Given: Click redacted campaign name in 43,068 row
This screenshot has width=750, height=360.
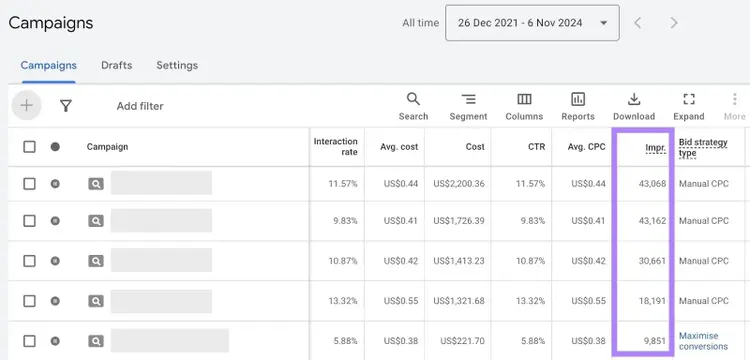Looking at the screenshot, I should (x=161, y=183).
